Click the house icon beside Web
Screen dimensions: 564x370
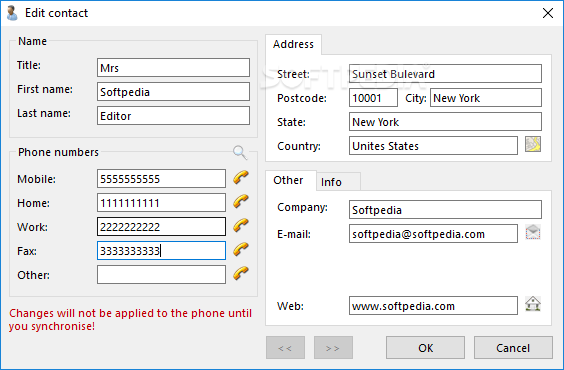[533, 304]
